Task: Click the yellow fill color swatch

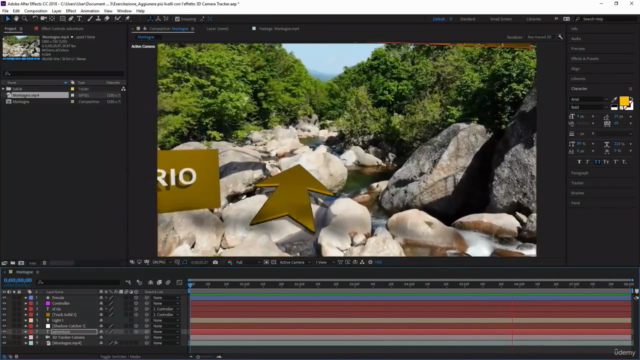Action: 624,101
